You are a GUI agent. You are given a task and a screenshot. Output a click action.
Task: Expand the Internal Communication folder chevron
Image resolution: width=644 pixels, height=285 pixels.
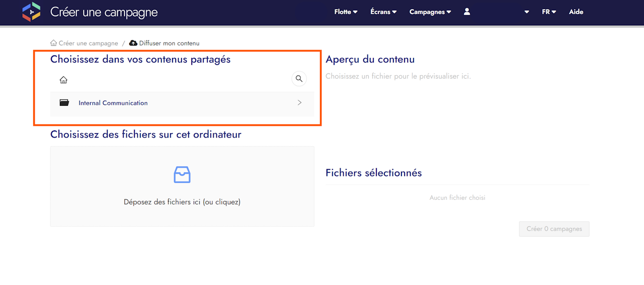[x=300, y=103]
